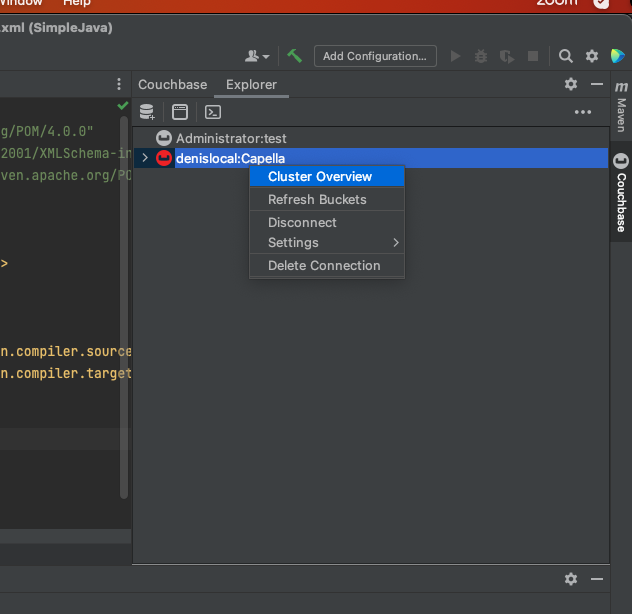This screenshot has height=614, width=632.
Task: Expand the denislocal:Capella connection node
Action: 145,158
